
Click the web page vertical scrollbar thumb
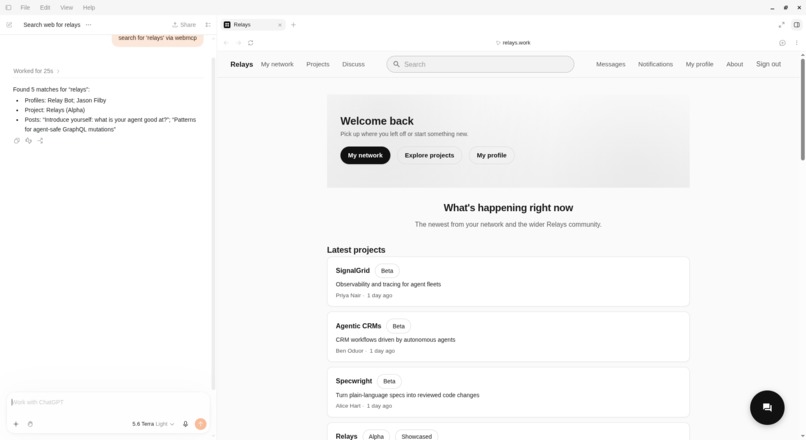(x=802, y=109)
